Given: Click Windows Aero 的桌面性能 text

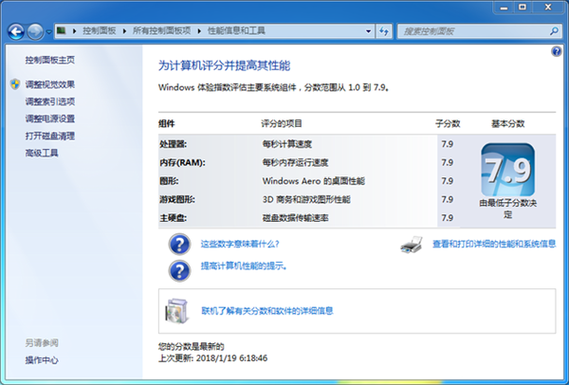Looking at the screenshot, I should tap(314, 181).
